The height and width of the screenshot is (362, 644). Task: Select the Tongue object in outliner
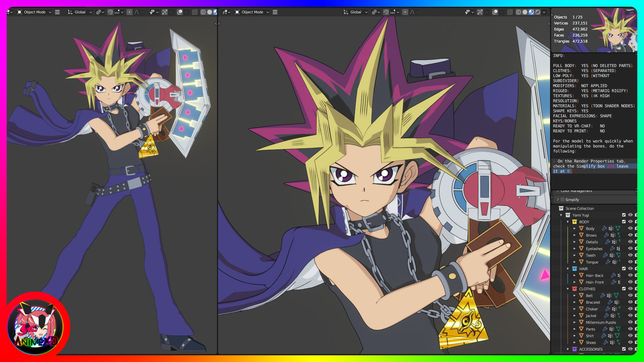pos(592,262)
